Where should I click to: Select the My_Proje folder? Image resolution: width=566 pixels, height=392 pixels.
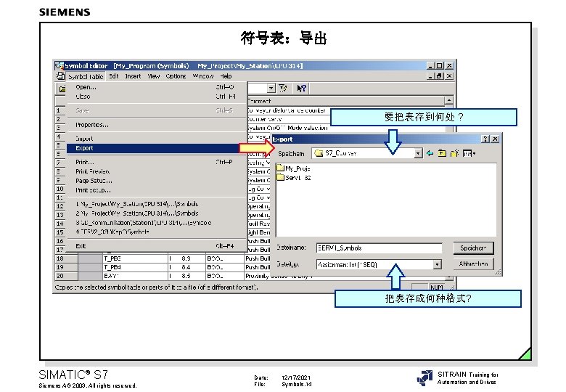[293, 168]
